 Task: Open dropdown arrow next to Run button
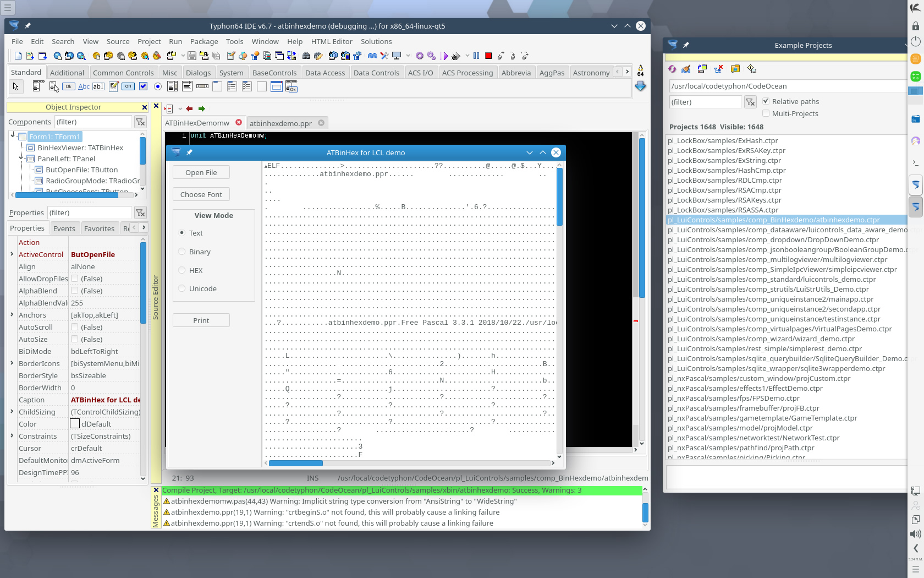(468, 56)
